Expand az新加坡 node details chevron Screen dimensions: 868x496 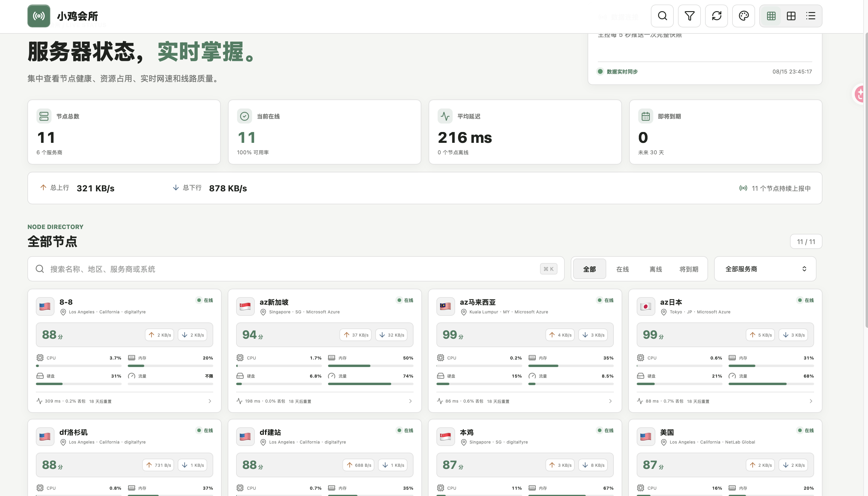click(410, 401)
